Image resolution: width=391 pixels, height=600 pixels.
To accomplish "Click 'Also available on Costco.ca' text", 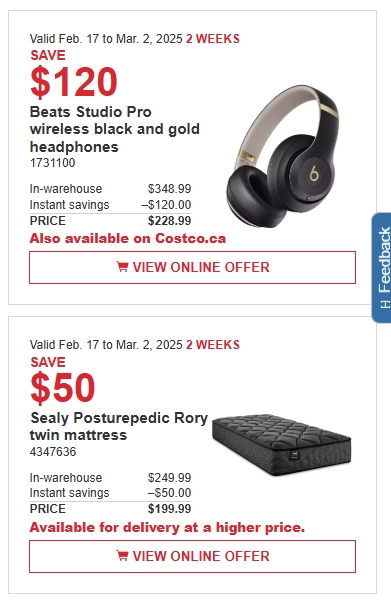I will (x=128, y=238).
